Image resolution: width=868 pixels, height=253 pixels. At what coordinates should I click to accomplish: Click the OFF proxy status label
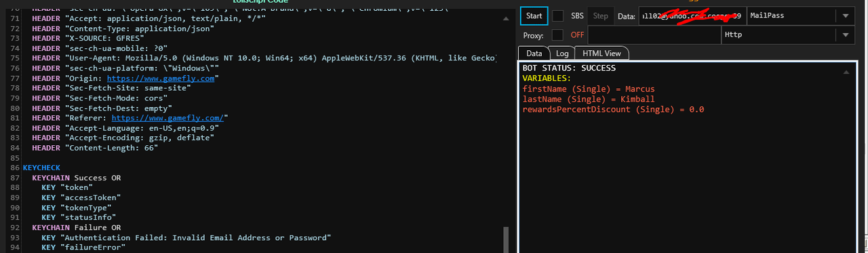[576, 35]
